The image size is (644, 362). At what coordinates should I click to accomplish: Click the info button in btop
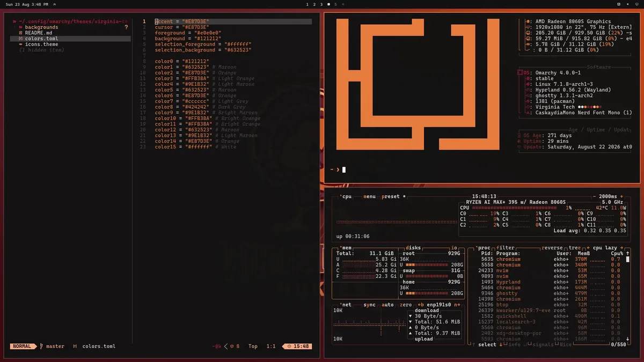514,344
